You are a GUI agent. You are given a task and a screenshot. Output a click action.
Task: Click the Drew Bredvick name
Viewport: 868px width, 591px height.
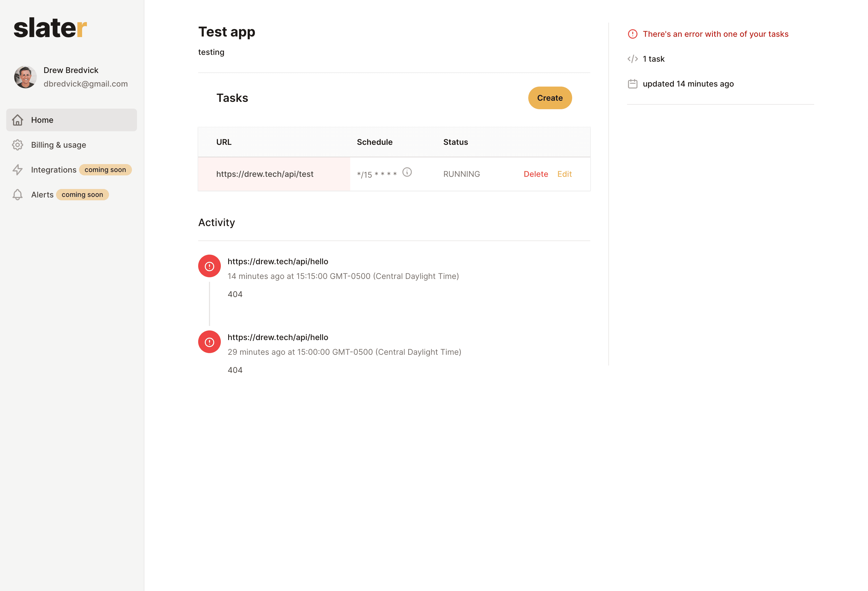[x=71, y=70]
